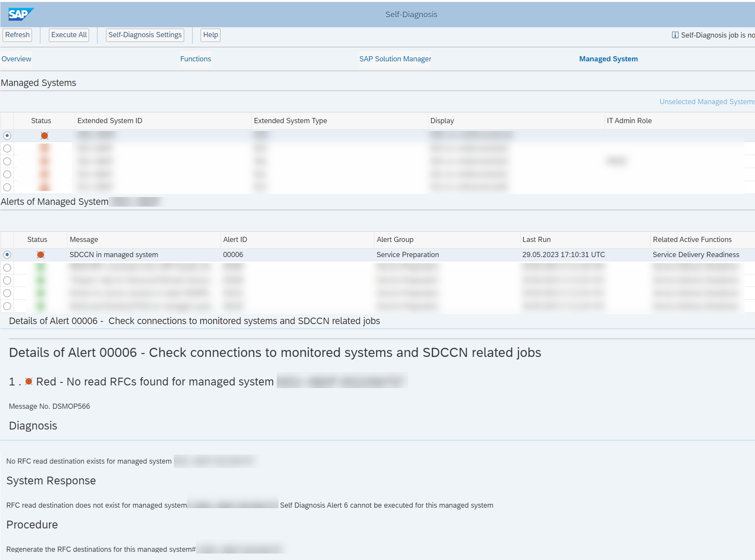This screenshot has width=755, height=560.
Task: Select first managed system radio button
Action: (7, 136)
